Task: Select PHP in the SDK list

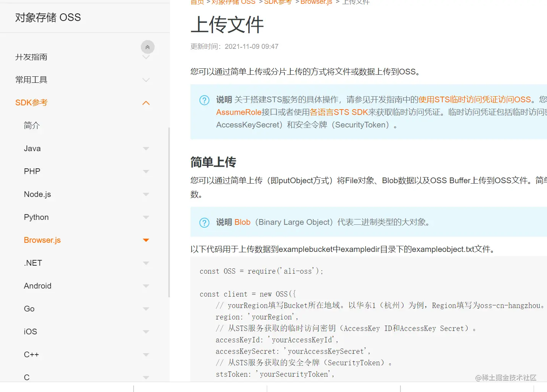Action: click(x=32, y=171)
